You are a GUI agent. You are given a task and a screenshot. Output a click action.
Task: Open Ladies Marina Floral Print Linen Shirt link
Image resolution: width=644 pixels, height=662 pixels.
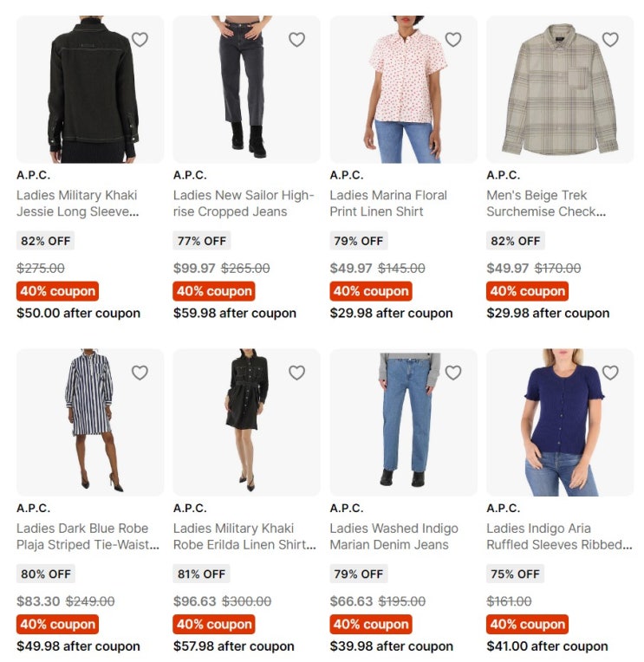click(388, 204)
